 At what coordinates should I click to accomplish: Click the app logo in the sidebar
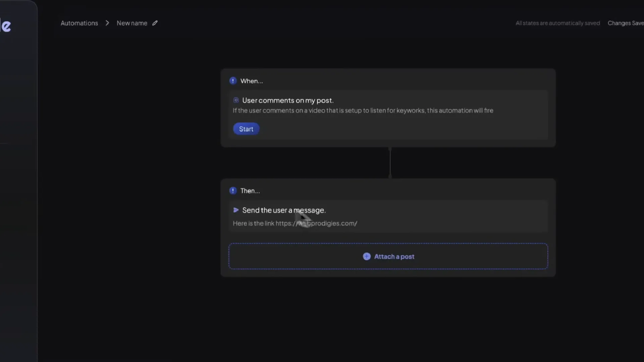6,26
